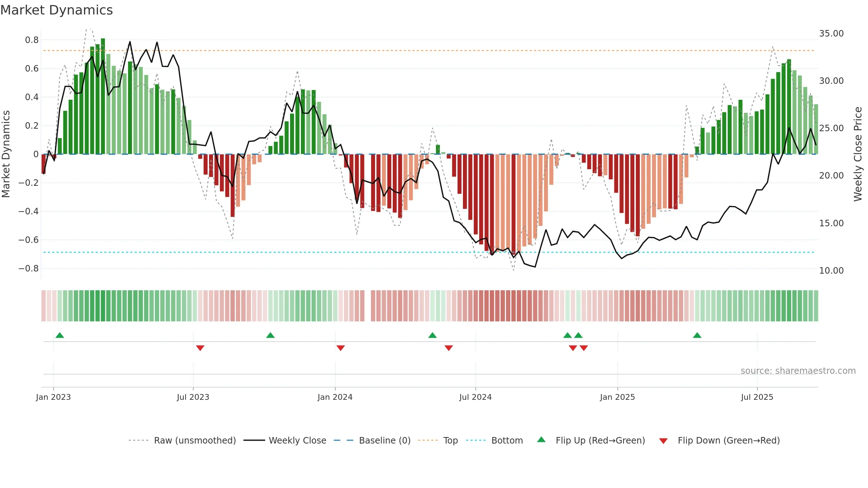Toggle the Flip Down (Green→Red) legend entry
Viewport: 868px width, 488px height.
click(719, 440)
